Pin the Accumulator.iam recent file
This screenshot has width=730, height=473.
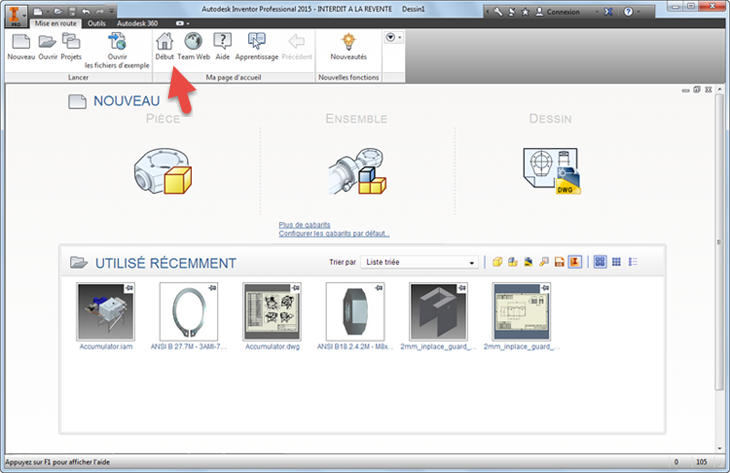(129, 288)
